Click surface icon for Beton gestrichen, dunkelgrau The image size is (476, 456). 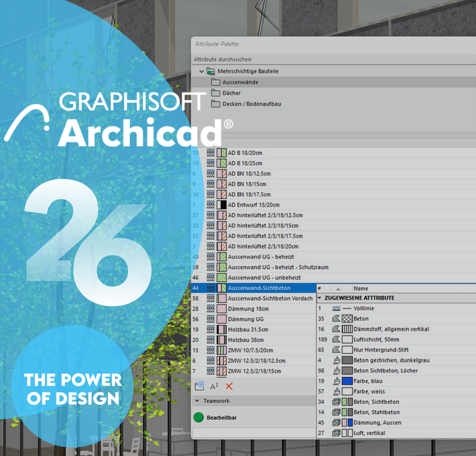[336, 360]
